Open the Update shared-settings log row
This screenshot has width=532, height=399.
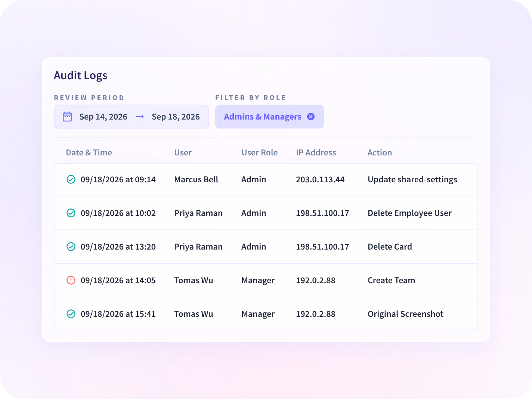[266, 180]
